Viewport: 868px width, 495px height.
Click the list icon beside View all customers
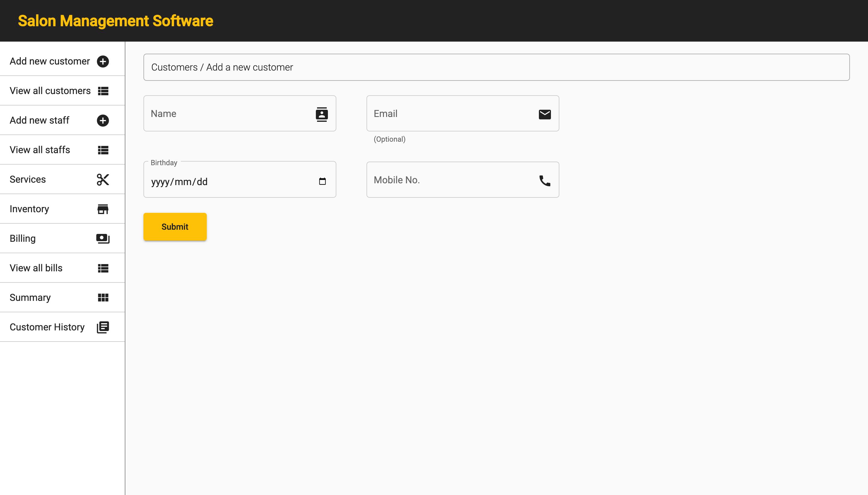coord(103,91)
